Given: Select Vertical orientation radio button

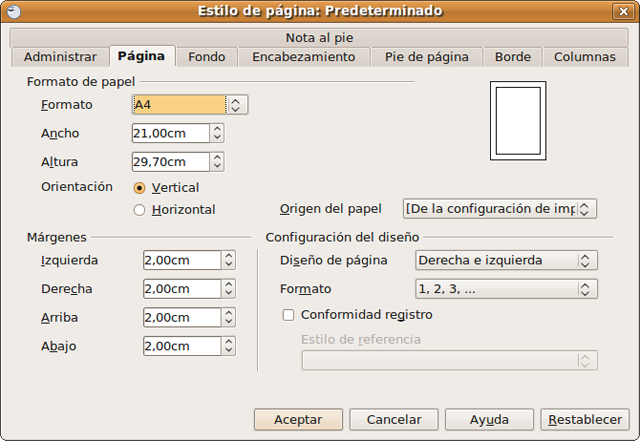Looking at the screenshot, I should 140,188.
